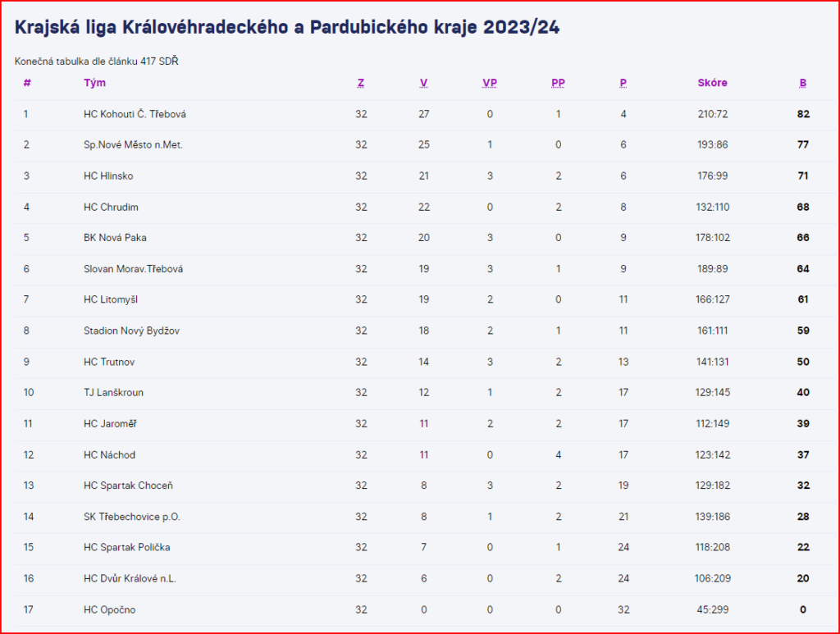Choose Slovan Morav.Třebová in the table
The image size is (840, 634).
pyautogui.click(x=134, y=269)
